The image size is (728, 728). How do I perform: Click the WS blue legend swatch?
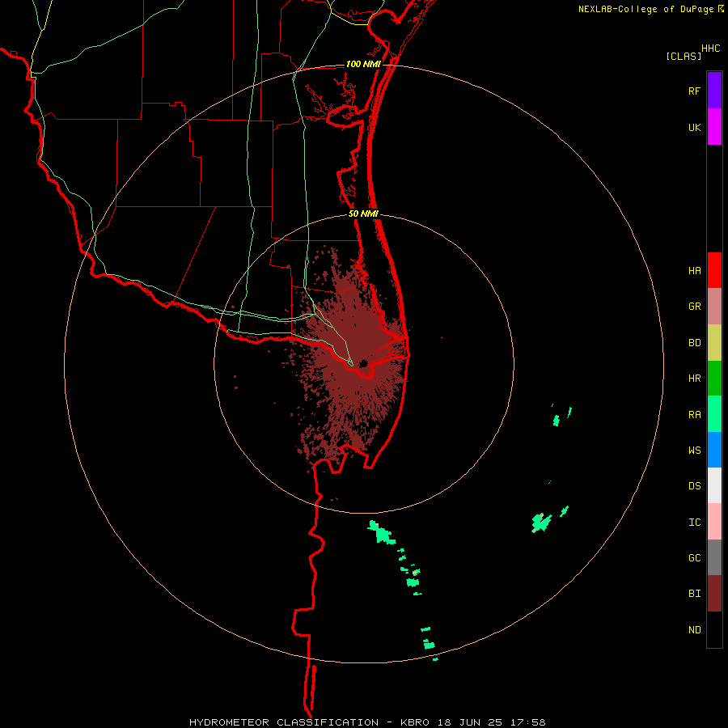(x=714, y=450)
